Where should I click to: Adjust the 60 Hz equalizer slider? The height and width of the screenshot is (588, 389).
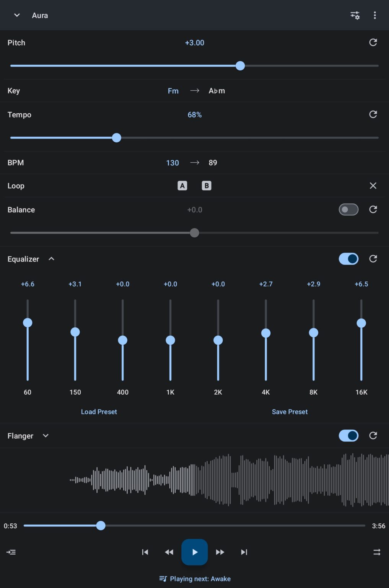(28, 323)
